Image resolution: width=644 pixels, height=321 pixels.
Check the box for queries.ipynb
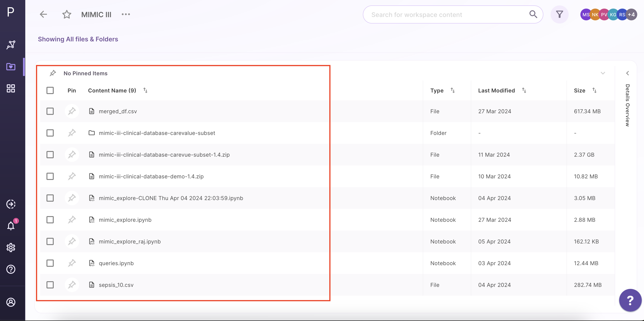(50, 263)
